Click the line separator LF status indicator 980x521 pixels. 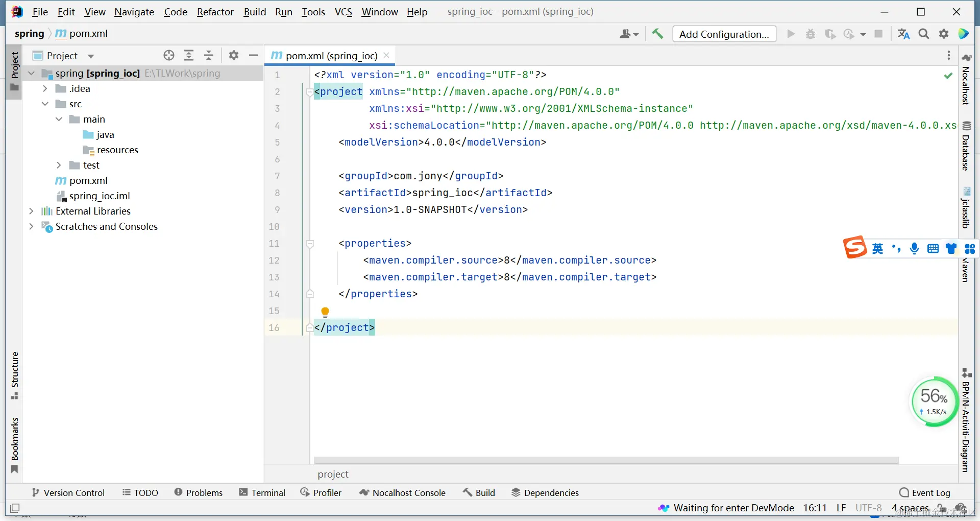coord(841,508)
